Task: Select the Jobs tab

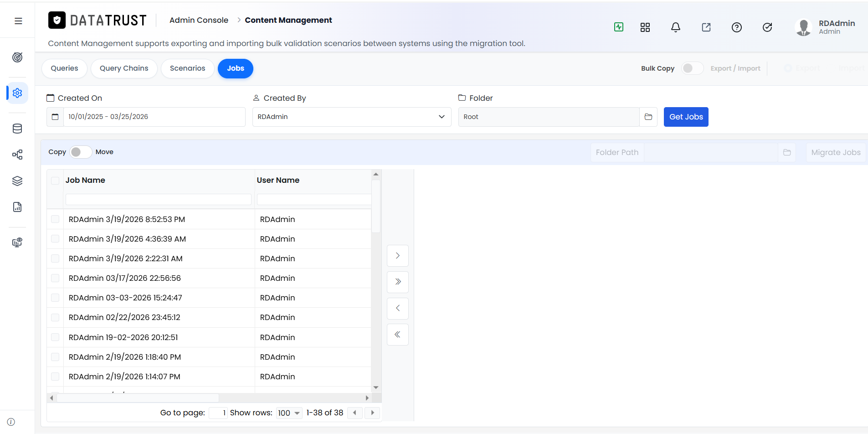Action: [236, 68]
